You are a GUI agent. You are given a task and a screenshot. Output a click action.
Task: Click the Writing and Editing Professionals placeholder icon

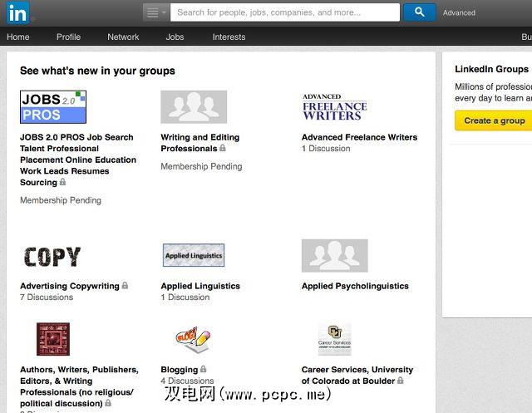[x=194, y=107]
